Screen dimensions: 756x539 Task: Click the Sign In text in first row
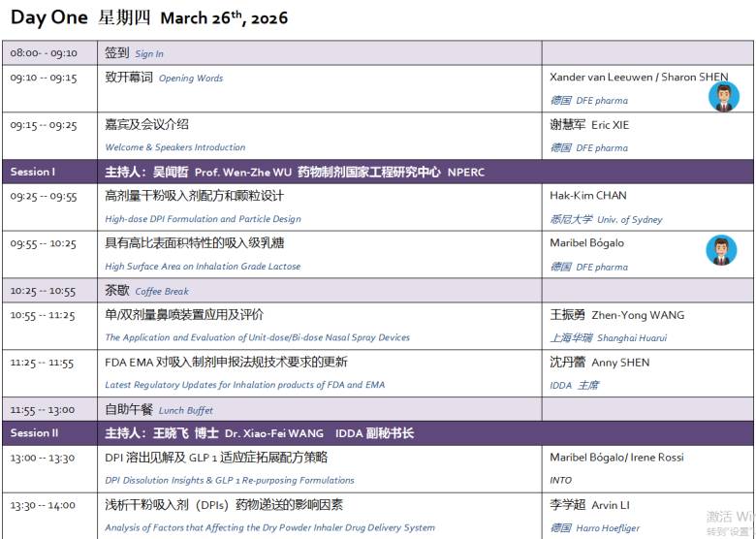coord(149,54)
